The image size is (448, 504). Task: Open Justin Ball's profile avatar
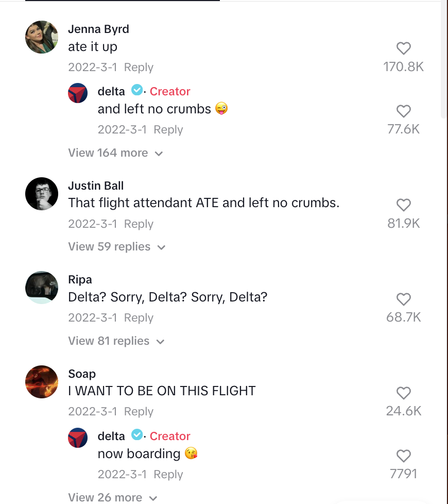[42, 194]
